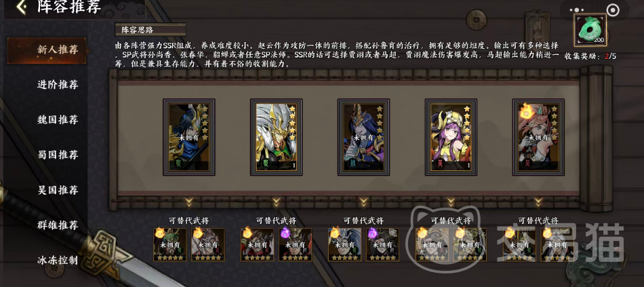
Task: Select the blue-armored first hero card
Action: pyautogui.click(x=189, y=137)
